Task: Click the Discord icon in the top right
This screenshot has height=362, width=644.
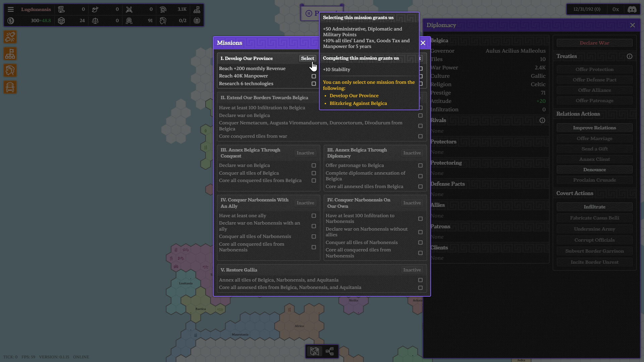Action: click(632, 9)
